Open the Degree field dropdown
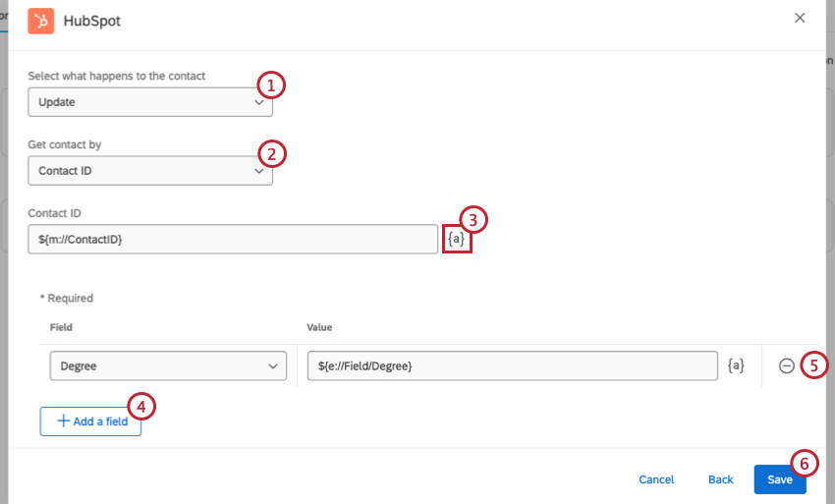 [168, 366]
